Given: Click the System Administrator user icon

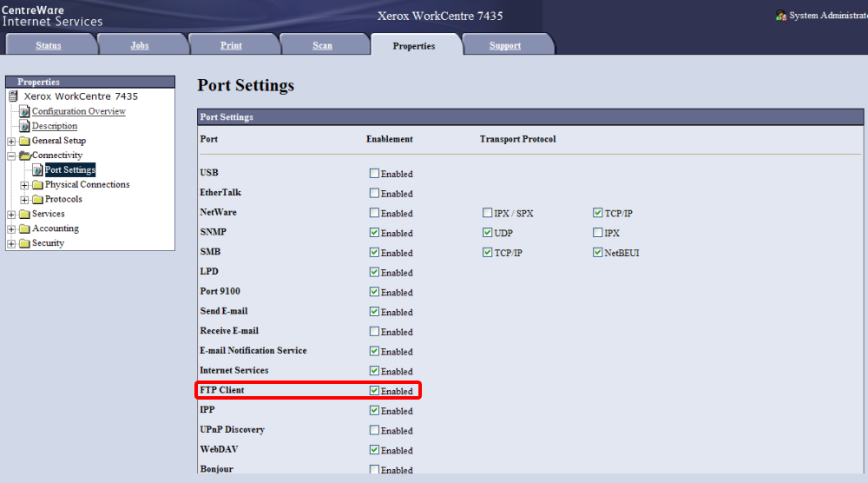Looking at the screenshot, I should click(781, 16).
